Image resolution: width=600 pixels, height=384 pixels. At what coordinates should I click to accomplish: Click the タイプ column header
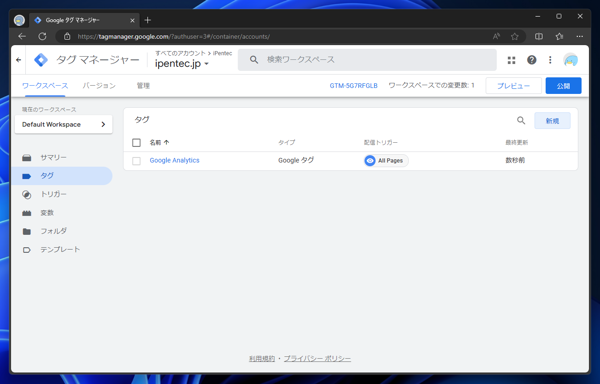click(286, 142)
